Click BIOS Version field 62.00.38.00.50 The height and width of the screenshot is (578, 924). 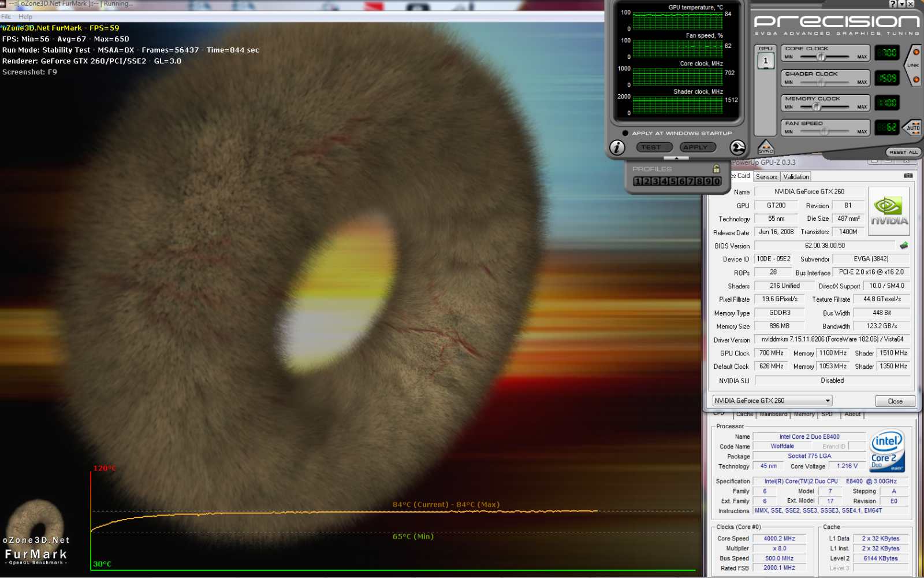(825, 246)
